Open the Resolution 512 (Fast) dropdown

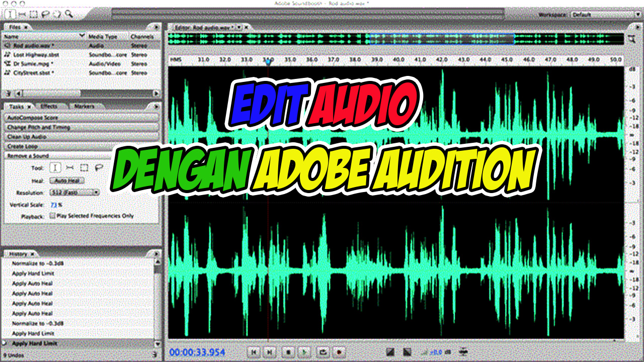point(74,192)
